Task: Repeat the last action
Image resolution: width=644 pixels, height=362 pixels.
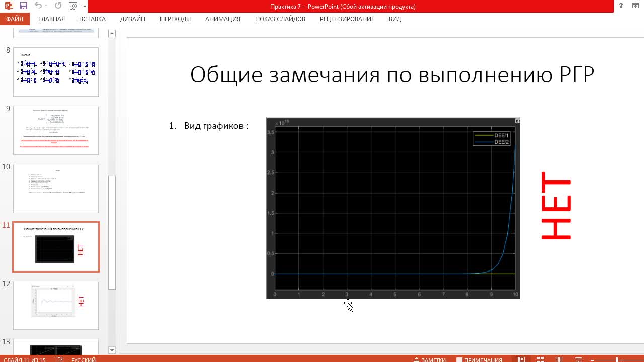Action: point(58,6)
